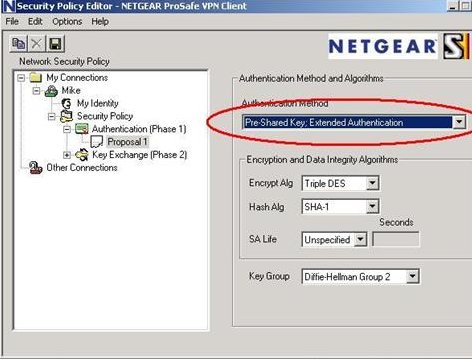Click the Copy toolbar icon
472x360 pixels.
pyautogui.click(x=18, y=44)
